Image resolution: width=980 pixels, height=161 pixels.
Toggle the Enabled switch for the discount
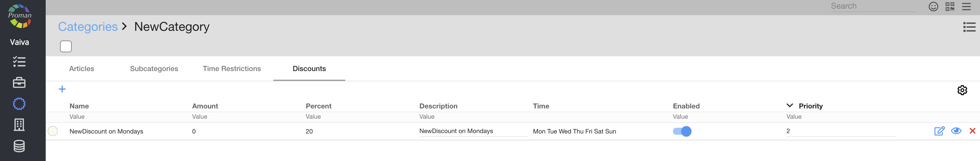tap(682, 131)
